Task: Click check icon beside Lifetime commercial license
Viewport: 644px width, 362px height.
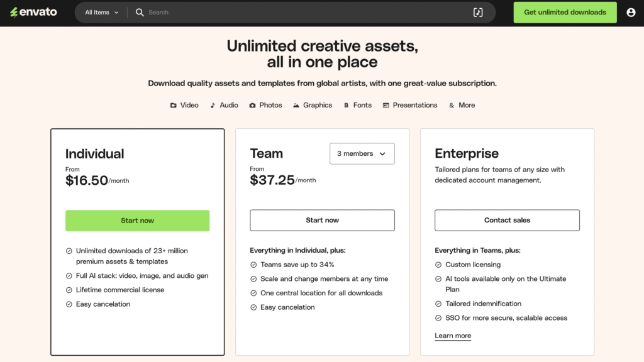Action: (69, 290)
